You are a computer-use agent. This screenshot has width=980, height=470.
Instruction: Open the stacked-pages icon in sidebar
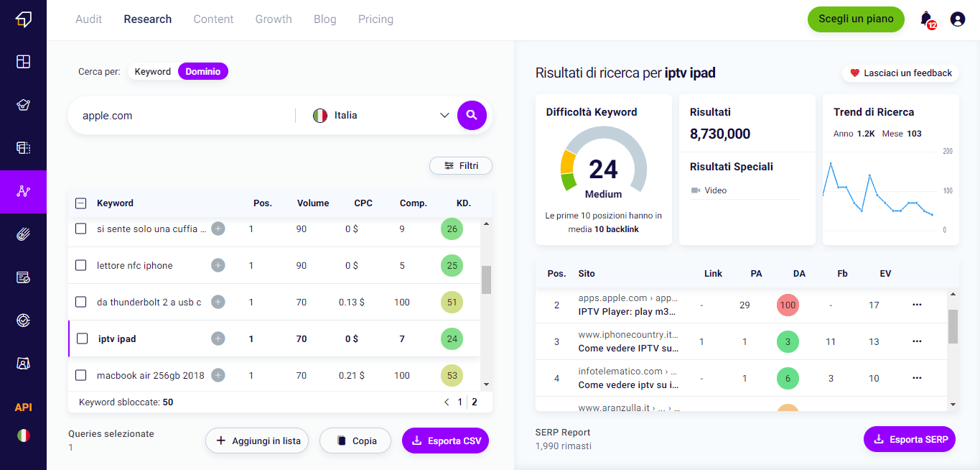point(23,148)
